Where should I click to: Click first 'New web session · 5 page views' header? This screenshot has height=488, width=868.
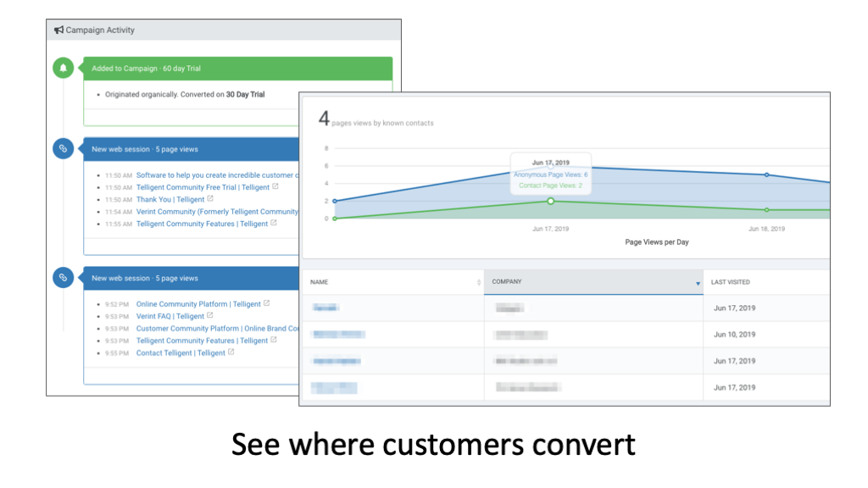click(191, 149)
